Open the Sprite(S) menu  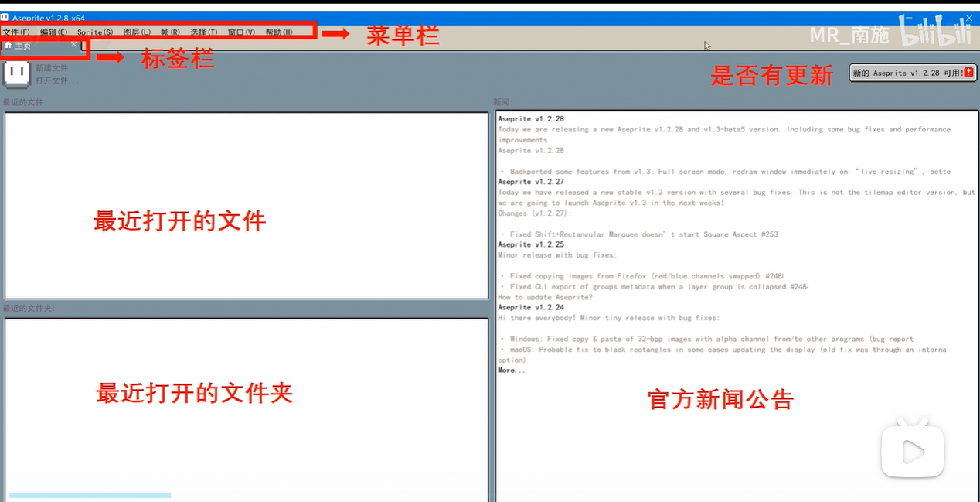[95, 32]
